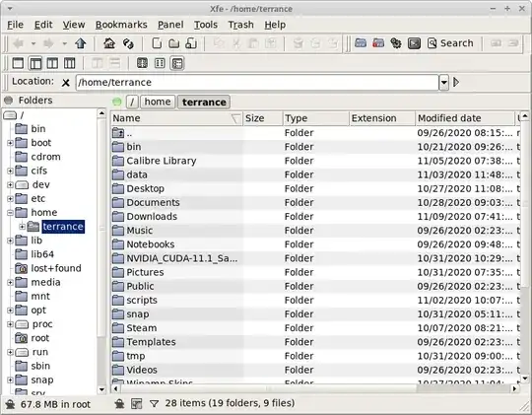Enable the two panels layout

[52, 63]
